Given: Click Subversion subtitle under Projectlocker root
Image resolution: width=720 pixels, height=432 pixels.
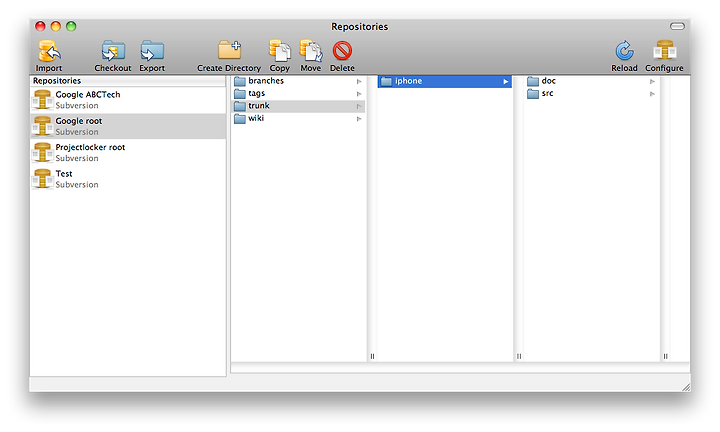Looking at the screenshot, I should [77, 158].
